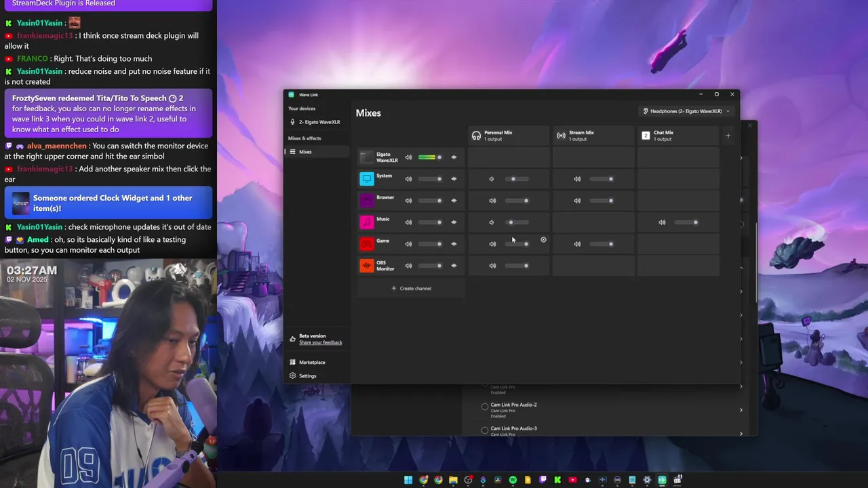868x488 pixels.
Task: Open Kick app from the taskbar
Action: tap(557, 480)
